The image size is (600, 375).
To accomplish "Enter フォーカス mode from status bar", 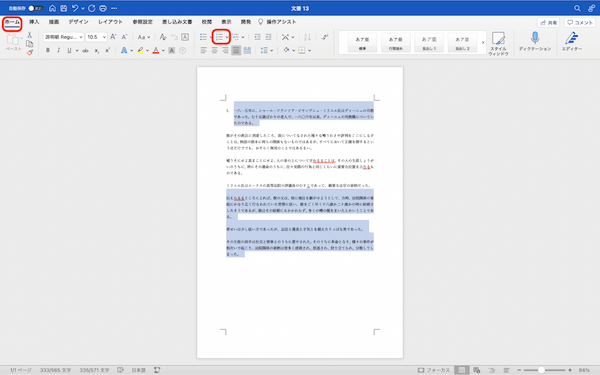I will click(x=434, y=370).
